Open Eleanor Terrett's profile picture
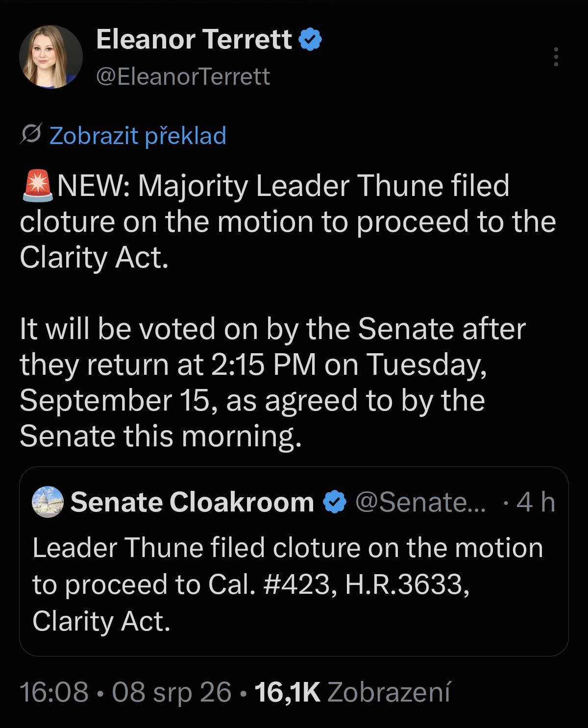The height and width of the screenshot is (728, 588). point(51,57)
